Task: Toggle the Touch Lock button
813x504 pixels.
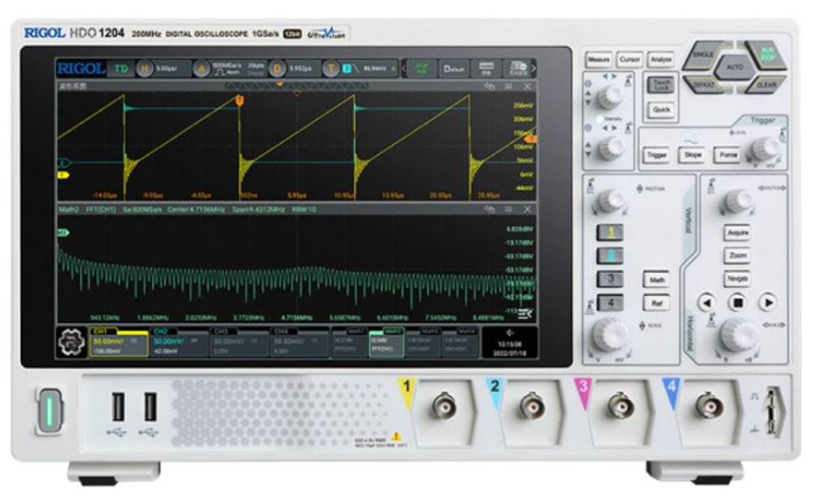Action: coord(661,85)
